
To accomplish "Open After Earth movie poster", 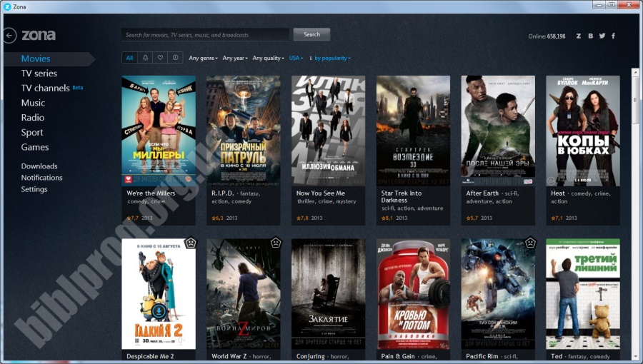I will [x=498, y=131].
